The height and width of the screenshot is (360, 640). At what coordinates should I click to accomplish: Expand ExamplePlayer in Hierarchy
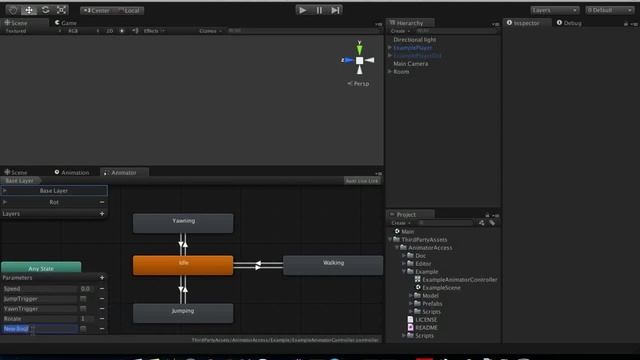click(x=390, y=48)
